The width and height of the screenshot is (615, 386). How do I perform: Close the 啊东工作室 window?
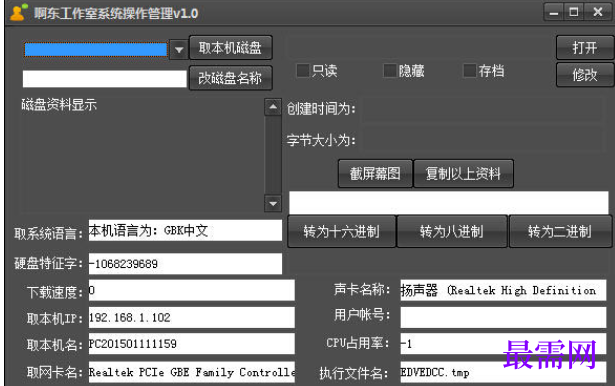[x=598, y=12]
